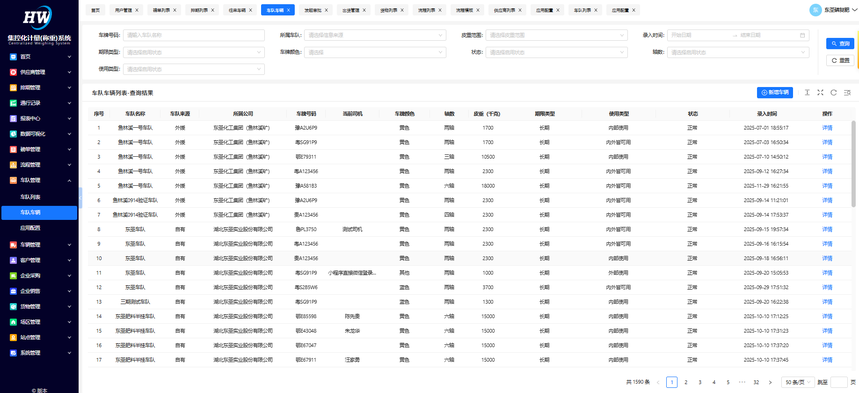Viewport: 859px width, 393px height.
Task: Click the table vertical scrollbar
Action: (853, 163)
